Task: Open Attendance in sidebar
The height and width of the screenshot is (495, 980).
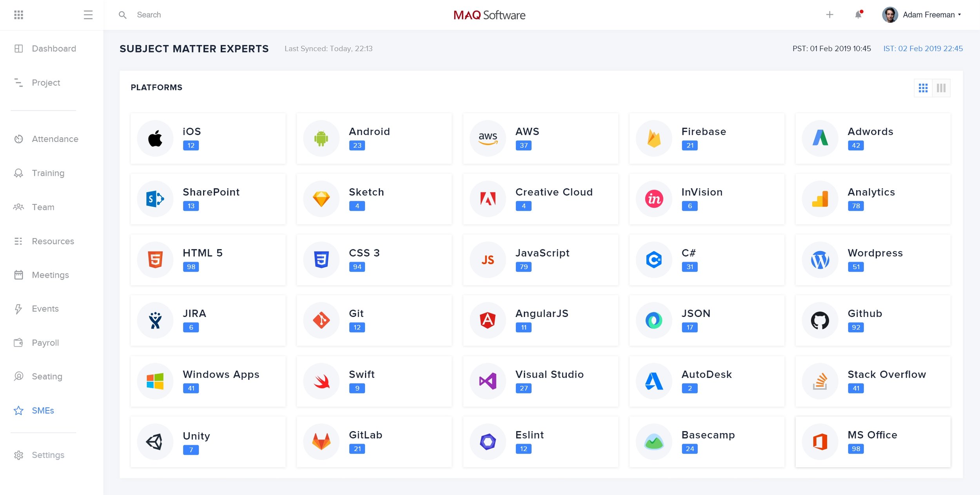Action: click(46, 139)
